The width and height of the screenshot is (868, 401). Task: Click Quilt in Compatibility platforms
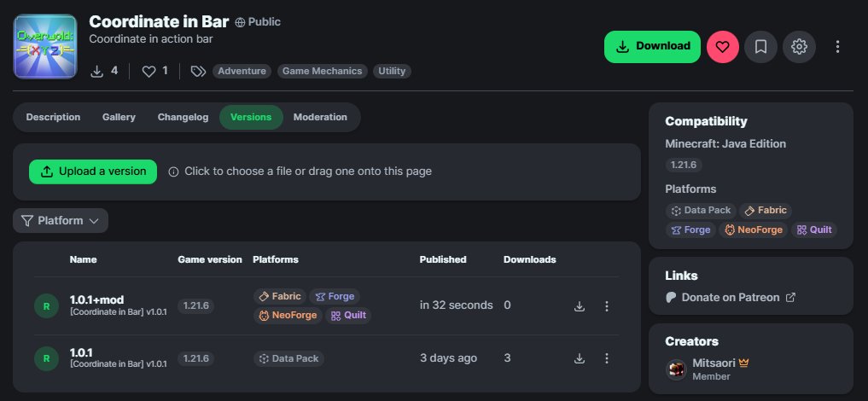814,230
